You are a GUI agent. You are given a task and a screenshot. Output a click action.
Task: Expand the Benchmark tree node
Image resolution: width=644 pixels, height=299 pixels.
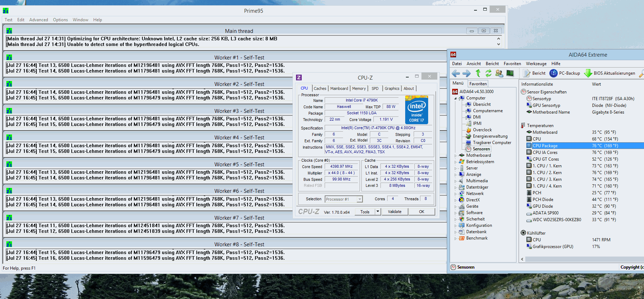(x=455, y=238)
